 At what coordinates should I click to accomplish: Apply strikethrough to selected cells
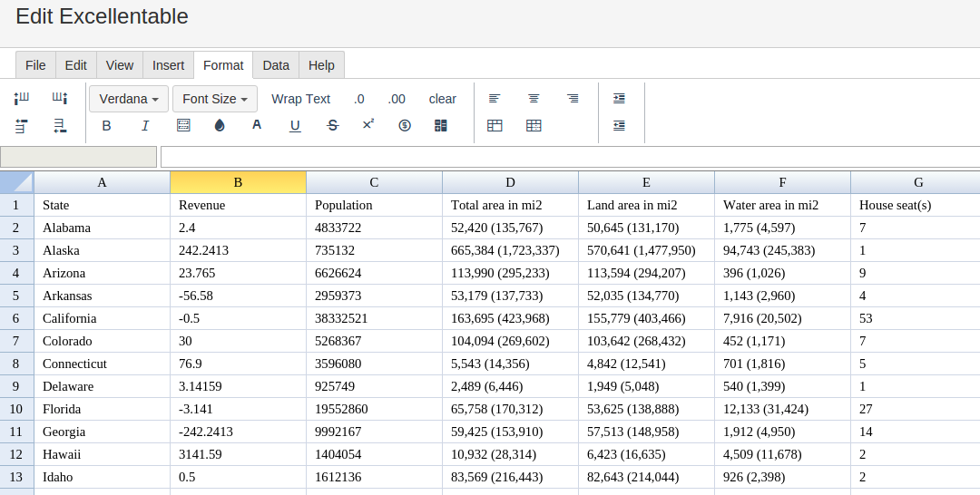332,126
